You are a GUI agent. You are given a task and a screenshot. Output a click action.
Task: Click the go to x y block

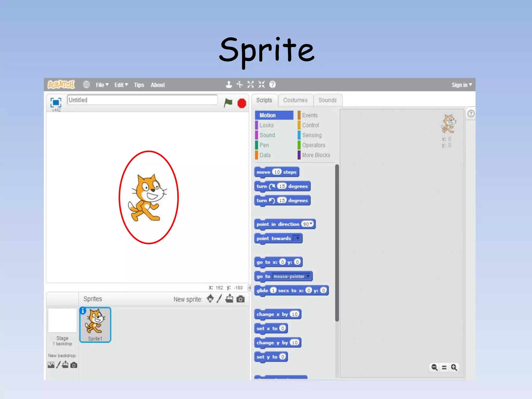click(x=278, y=262)
